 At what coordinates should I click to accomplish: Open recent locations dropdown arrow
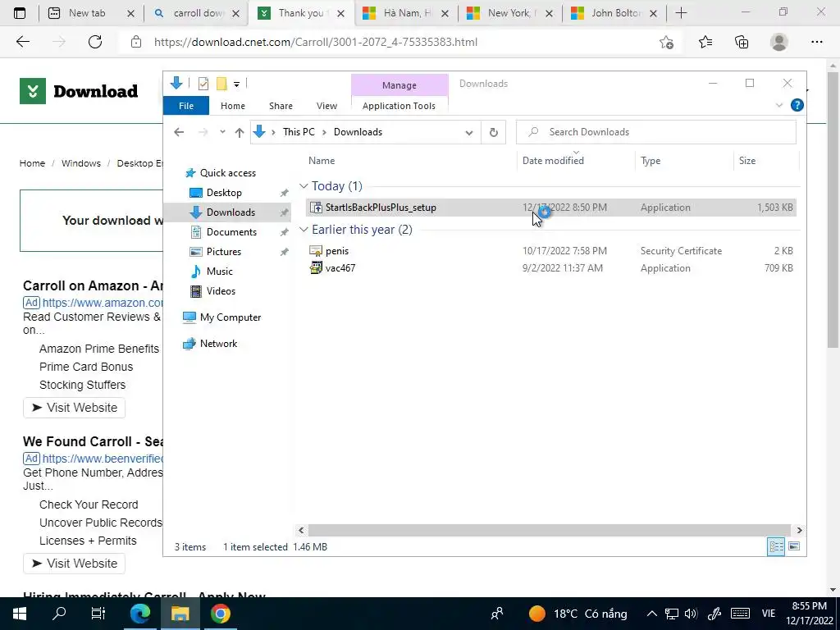point(222,132)
